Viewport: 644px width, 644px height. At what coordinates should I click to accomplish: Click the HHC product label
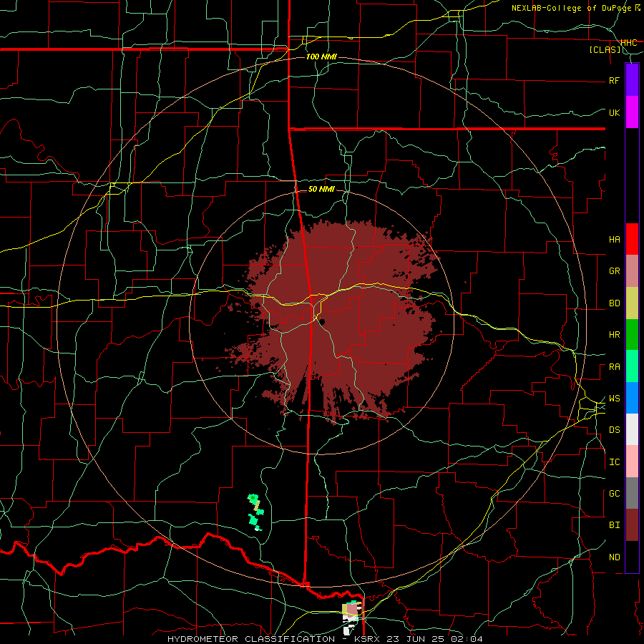coord(628,42)
